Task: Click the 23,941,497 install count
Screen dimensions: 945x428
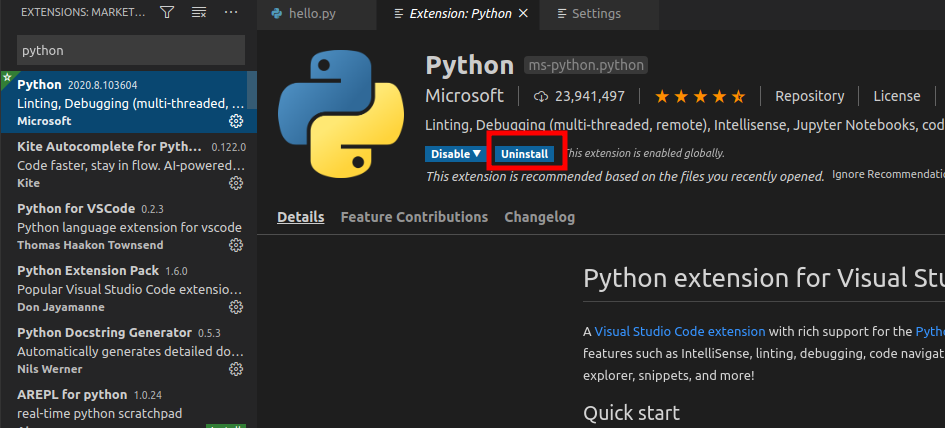Action: [x=589, y=96]
